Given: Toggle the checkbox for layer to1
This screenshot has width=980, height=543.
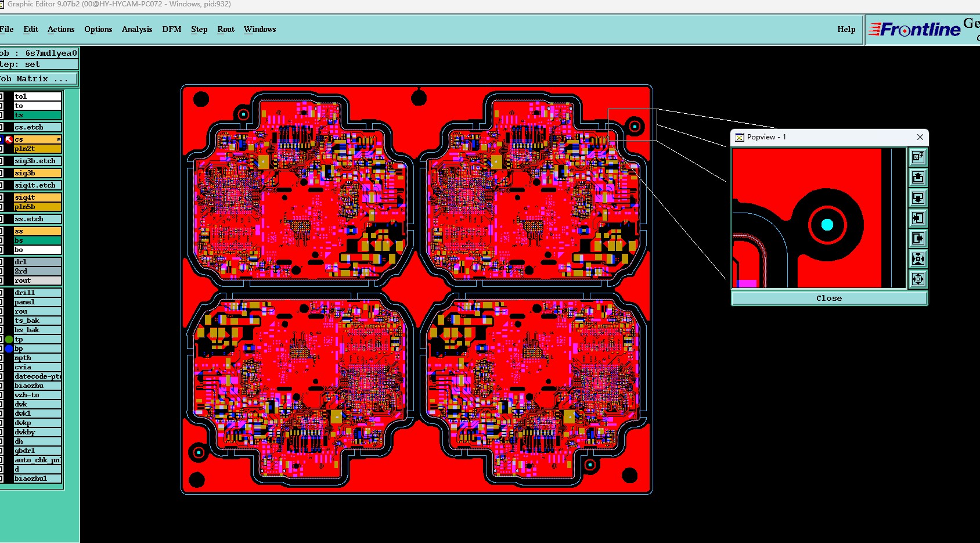Looking at the screenshot, I should click(x=1, y=96).
